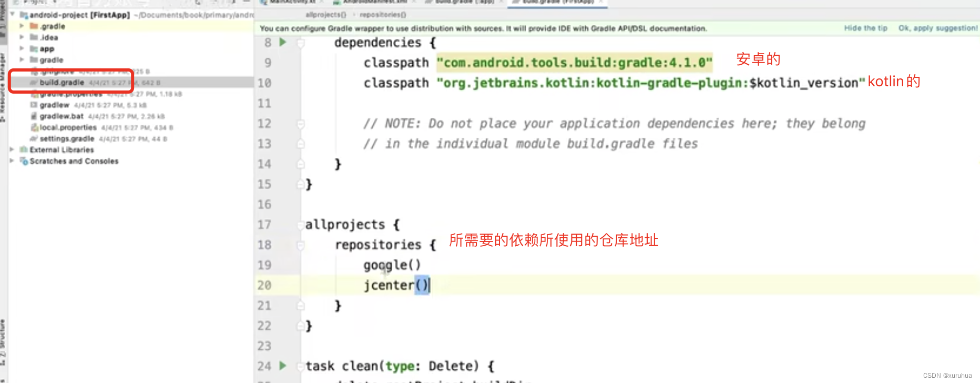Image resolution: width=980 pixels, height=383 pixels.
Task: Click the gradlew.bat file icon
Action: [x=34, y=116]
